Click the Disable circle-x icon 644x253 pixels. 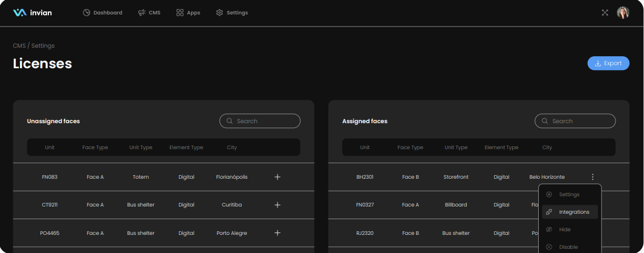[x=549, y=247]
